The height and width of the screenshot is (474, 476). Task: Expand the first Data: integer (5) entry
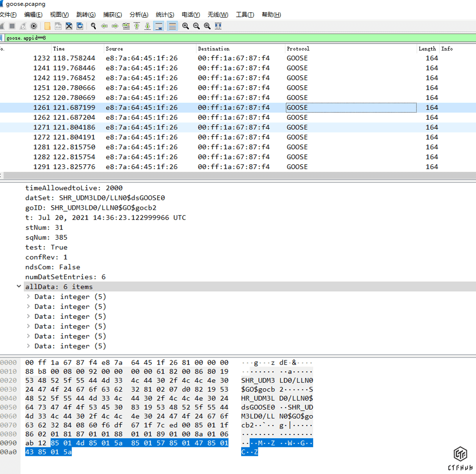pyautogui.click(x=28, y=297)
